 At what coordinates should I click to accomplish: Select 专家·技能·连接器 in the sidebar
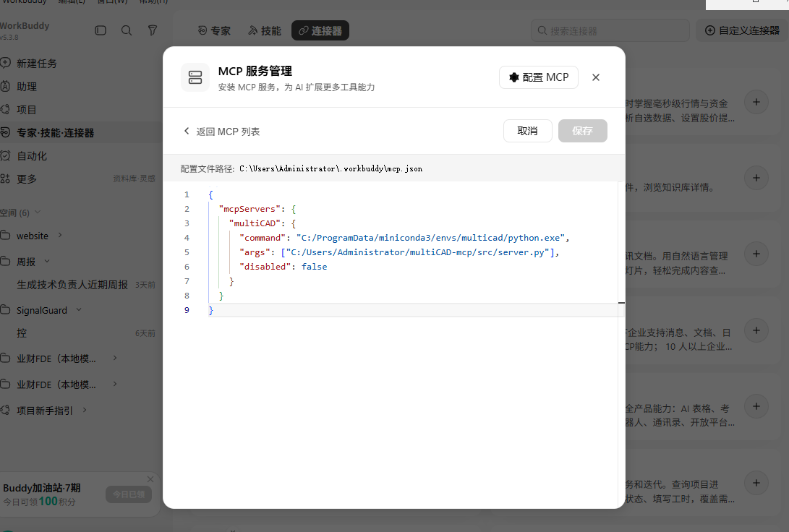pos(56,133)
